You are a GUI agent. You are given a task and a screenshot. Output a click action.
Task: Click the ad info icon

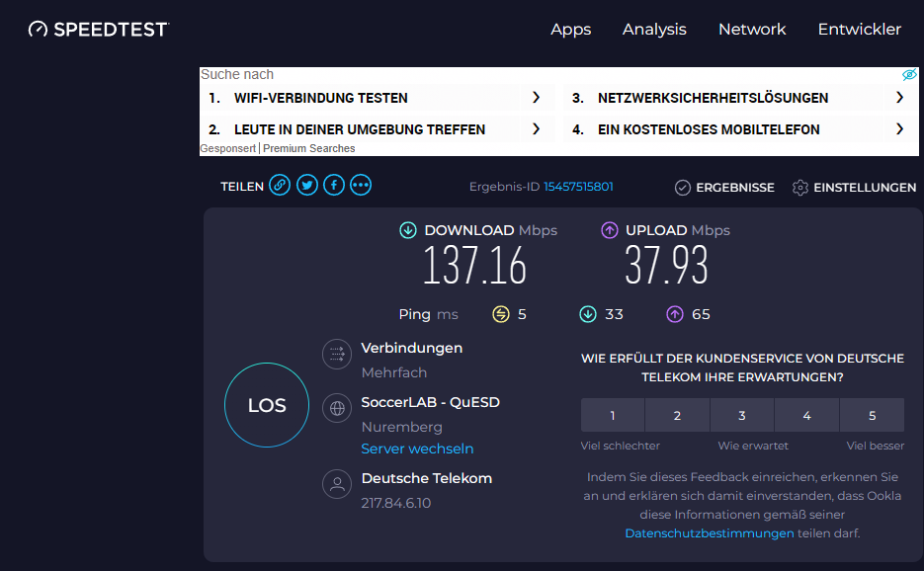pyautogui.click(x=909, y=75)
